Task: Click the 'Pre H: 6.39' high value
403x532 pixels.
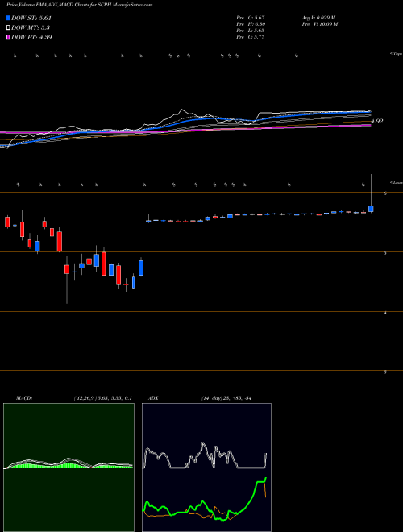Action: pos(251,24)
